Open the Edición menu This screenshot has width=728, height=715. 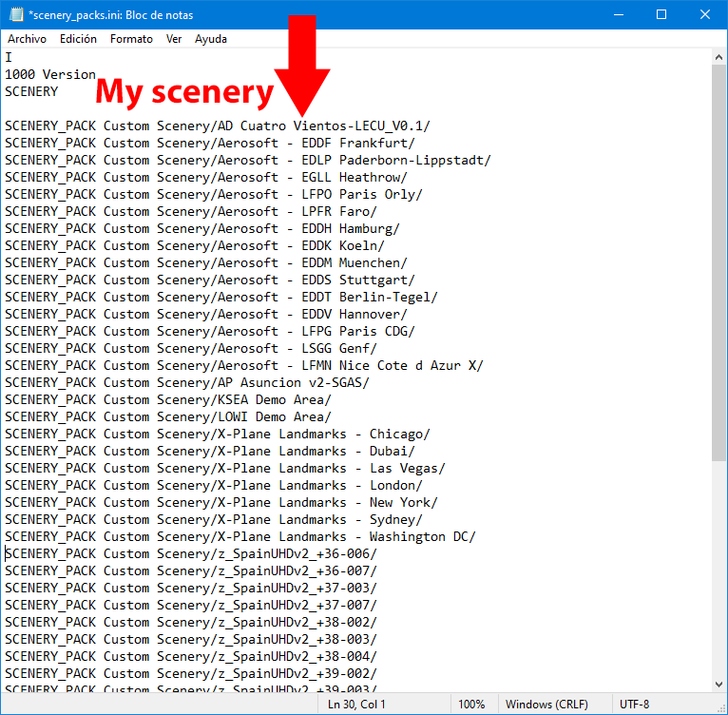[x=78, y=39]
